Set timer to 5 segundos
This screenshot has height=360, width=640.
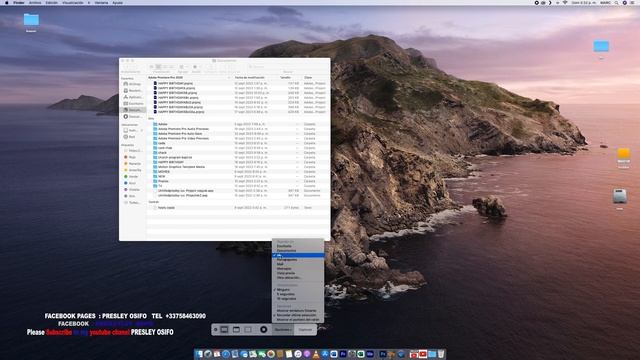click(x=286, y=294)
